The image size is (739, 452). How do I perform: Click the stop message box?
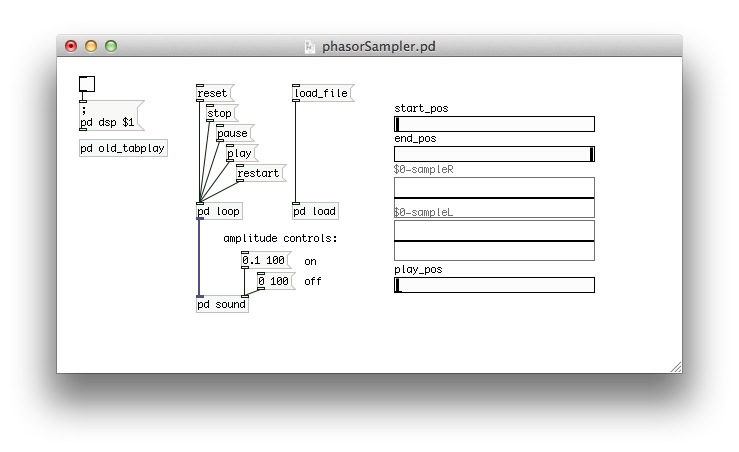click(x=220, y=113)
